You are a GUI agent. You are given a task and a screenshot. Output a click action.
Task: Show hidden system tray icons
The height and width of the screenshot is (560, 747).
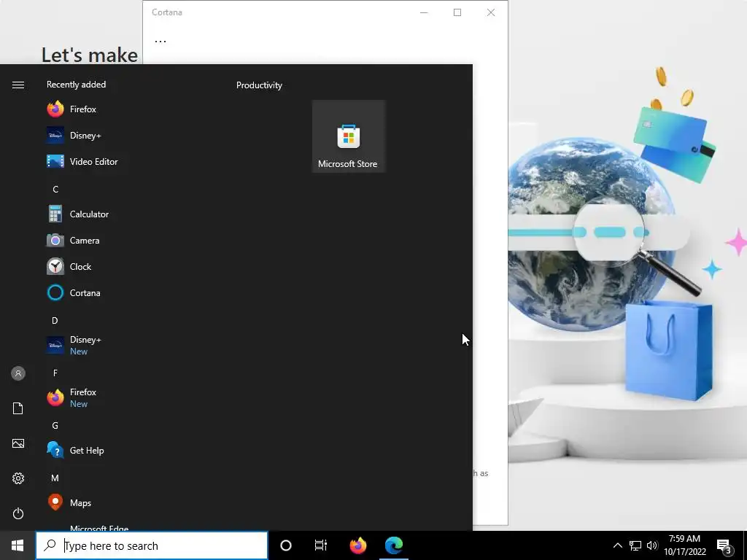[x=617, y=545]
